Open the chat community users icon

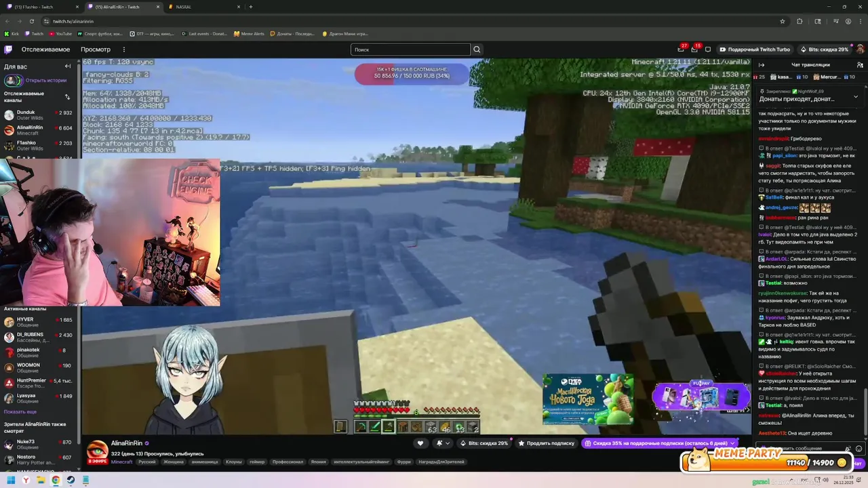pyautogui.click(x=859, y=65)
